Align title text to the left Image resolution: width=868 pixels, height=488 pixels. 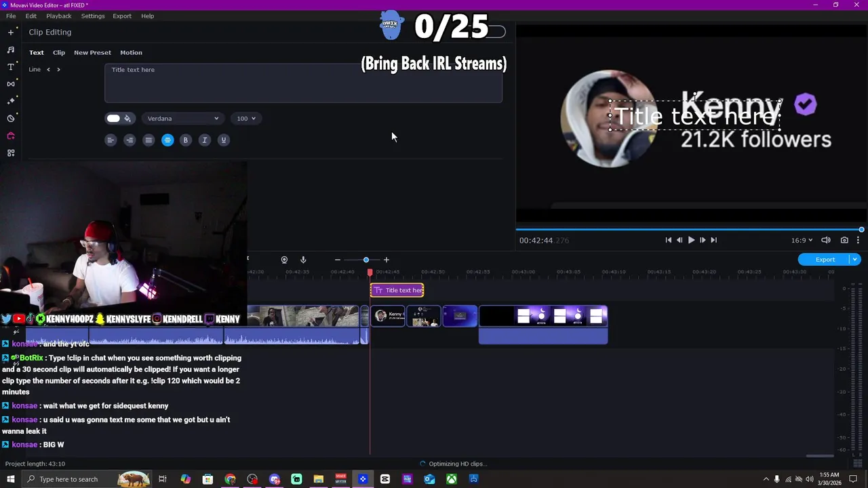click(111, 140)
